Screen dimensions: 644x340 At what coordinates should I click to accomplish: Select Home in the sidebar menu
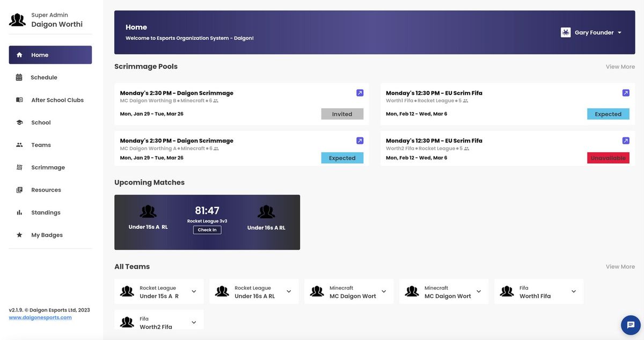pyautogui.click(x=50, y=55)
